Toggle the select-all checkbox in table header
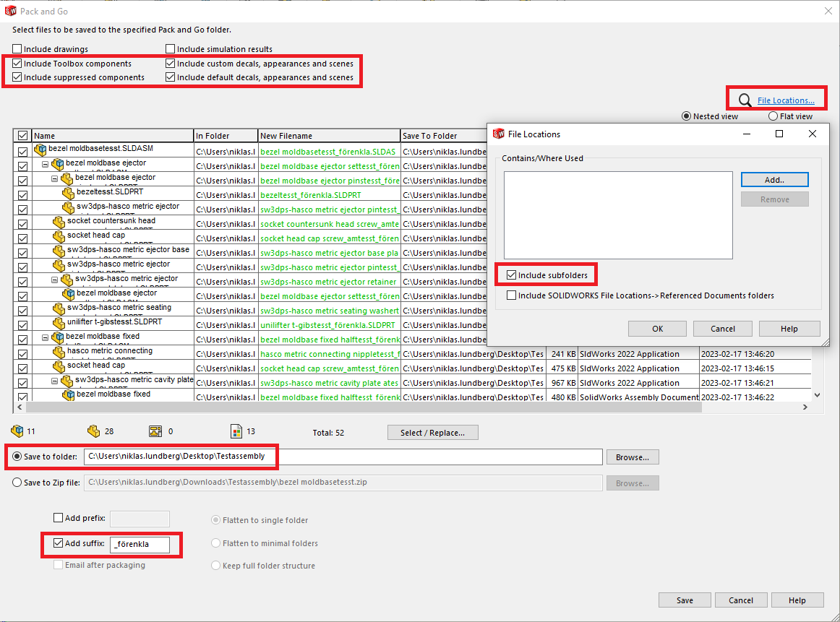The height and width of the screenshot is (622, 840). 22,136
